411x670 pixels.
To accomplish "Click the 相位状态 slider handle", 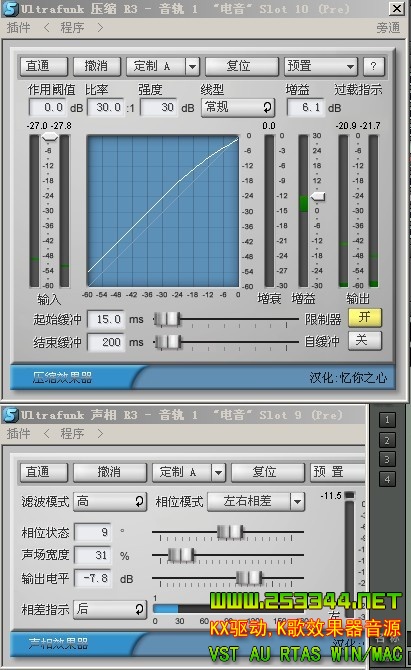I will coord(230,532).
